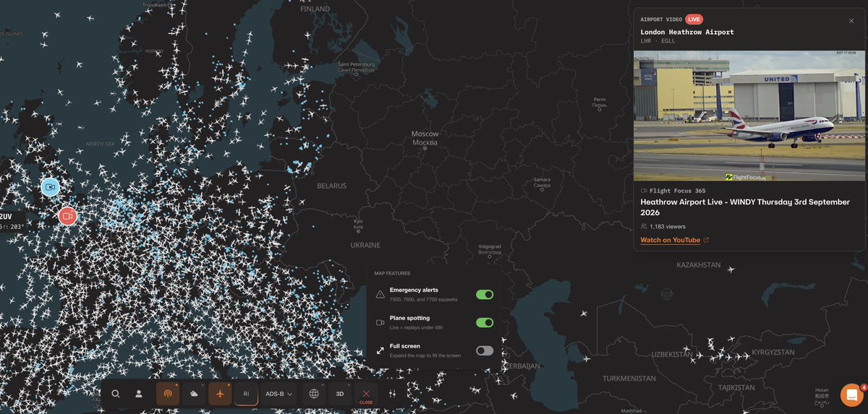The height and width of the screenshot is (414, 868).
Task: Open the AI assistant button
Action: click(246, 394)
